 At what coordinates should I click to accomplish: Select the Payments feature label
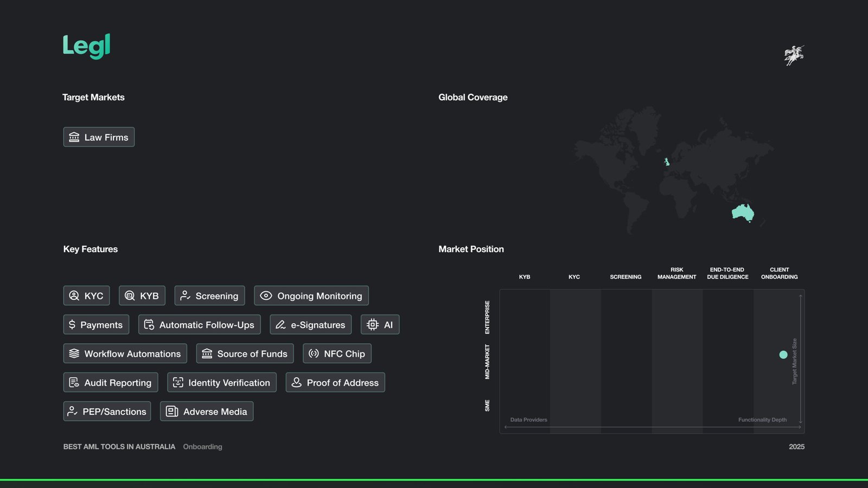(x=101, y=325)
